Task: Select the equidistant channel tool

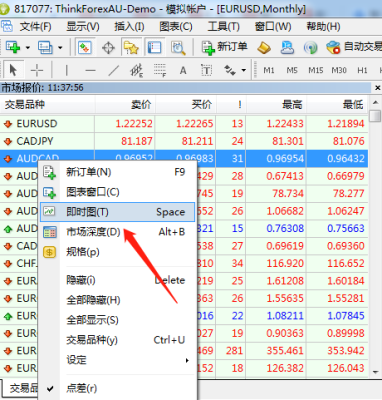Action: pos(136,70)
